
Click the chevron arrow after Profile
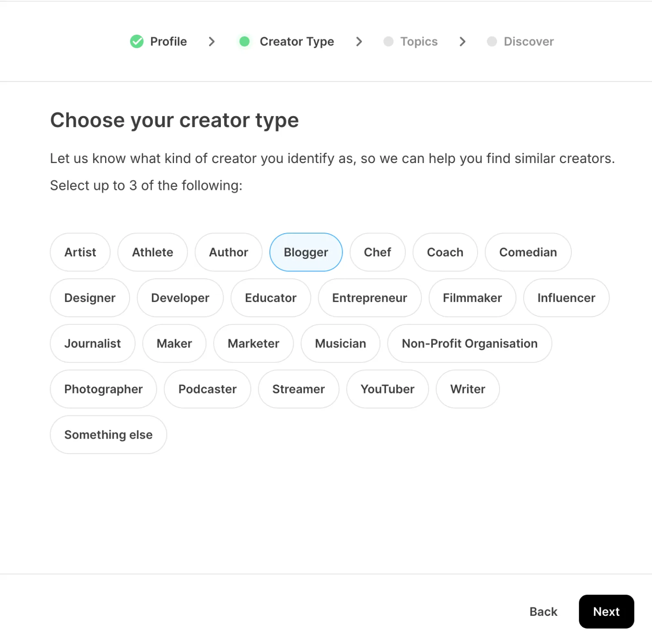coord(211,42)
